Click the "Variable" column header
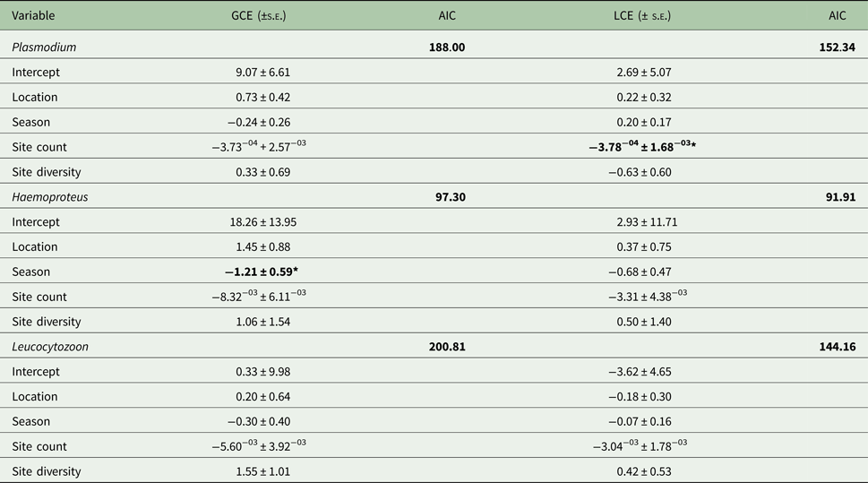868x483 pixels. tap(35, 16)
